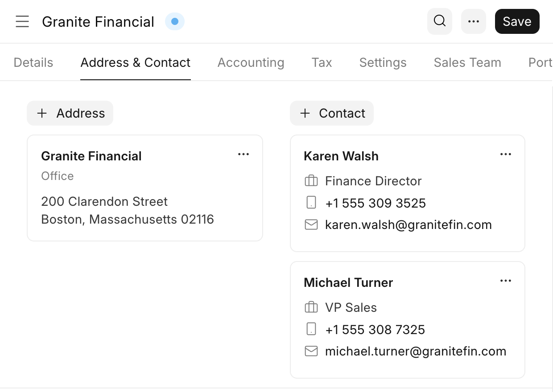Add a new Address

click(70, 113)
